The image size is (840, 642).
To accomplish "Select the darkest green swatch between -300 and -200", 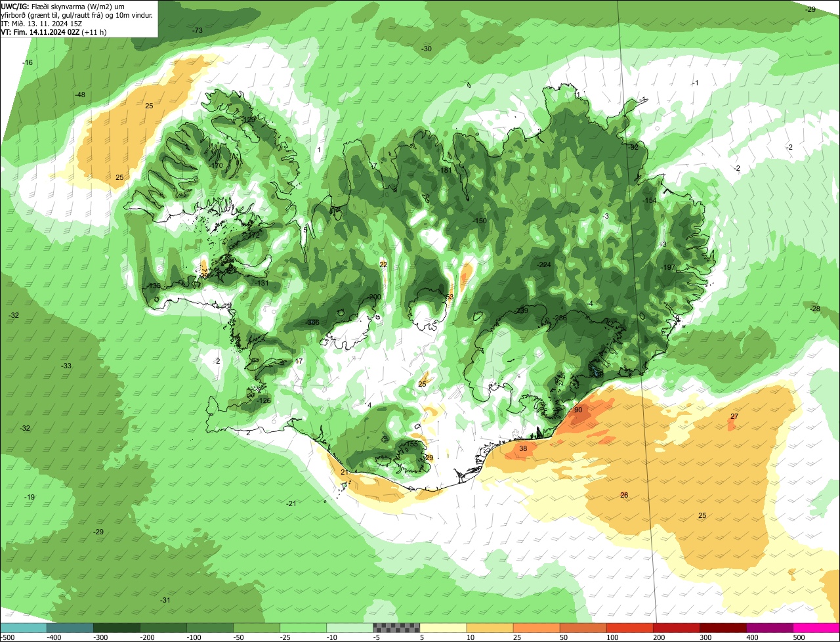I will (116, 628).
